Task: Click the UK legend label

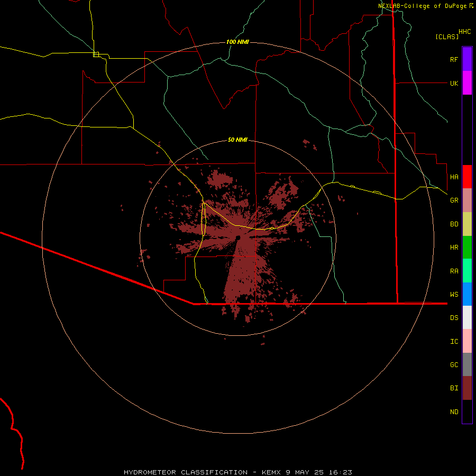Action: tap(454, 83)
